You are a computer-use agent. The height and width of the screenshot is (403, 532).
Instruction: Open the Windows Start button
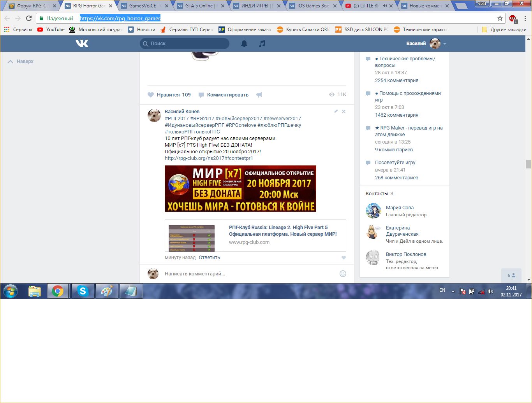coord(11,291)
